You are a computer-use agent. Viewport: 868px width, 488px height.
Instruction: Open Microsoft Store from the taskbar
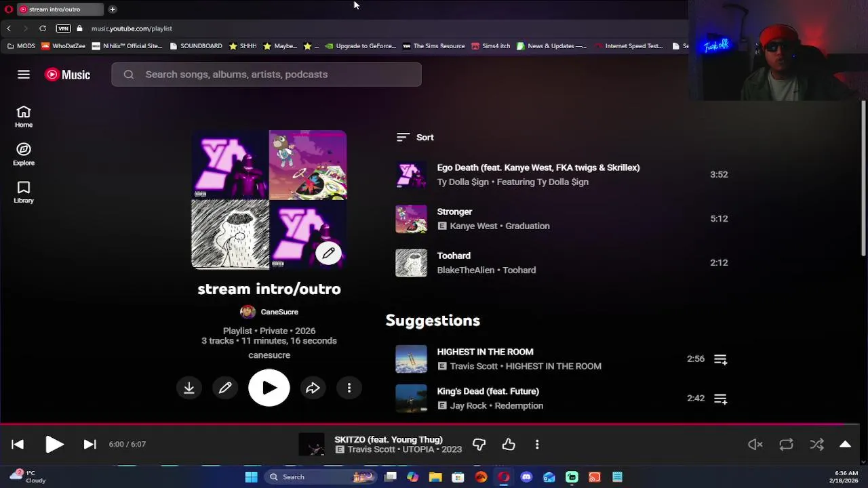click(x=458, y=477)
